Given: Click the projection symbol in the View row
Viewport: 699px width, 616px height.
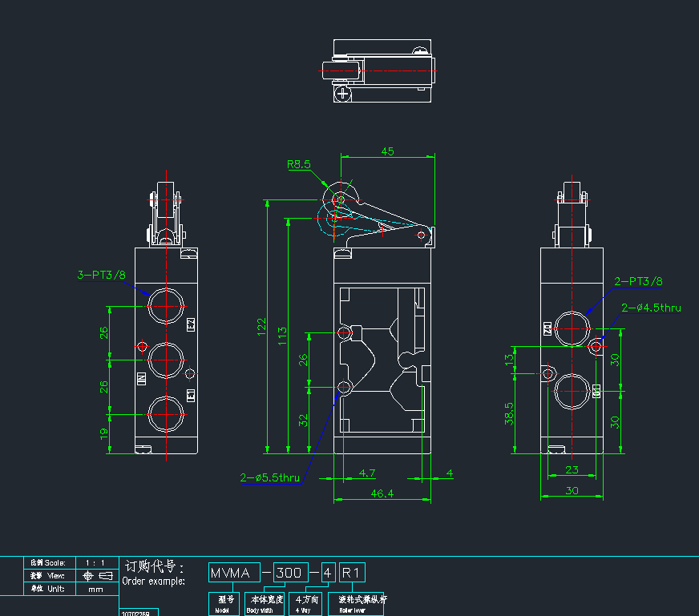Looking at the screenshot, I should (96, 575).
